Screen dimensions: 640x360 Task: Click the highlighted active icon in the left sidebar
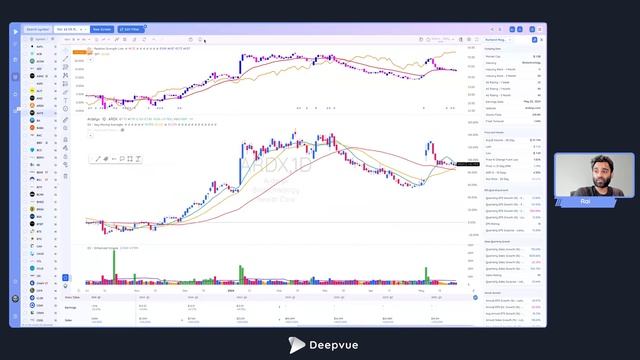[x=16, y=77]
